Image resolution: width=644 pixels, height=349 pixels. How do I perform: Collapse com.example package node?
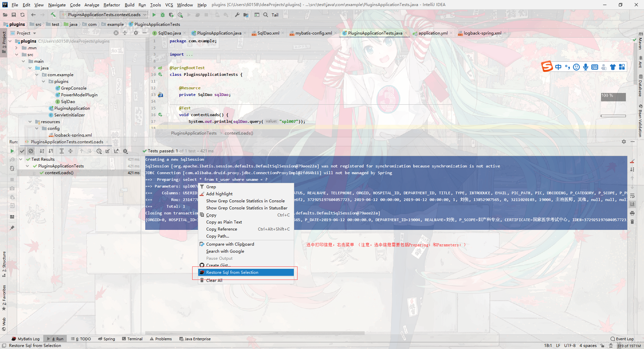tap(37, 74)
